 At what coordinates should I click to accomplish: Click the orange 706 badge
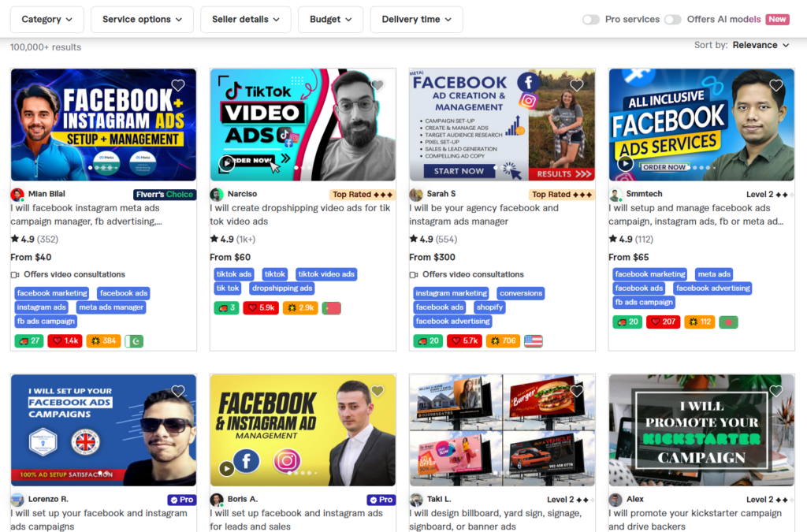[503, 340]
